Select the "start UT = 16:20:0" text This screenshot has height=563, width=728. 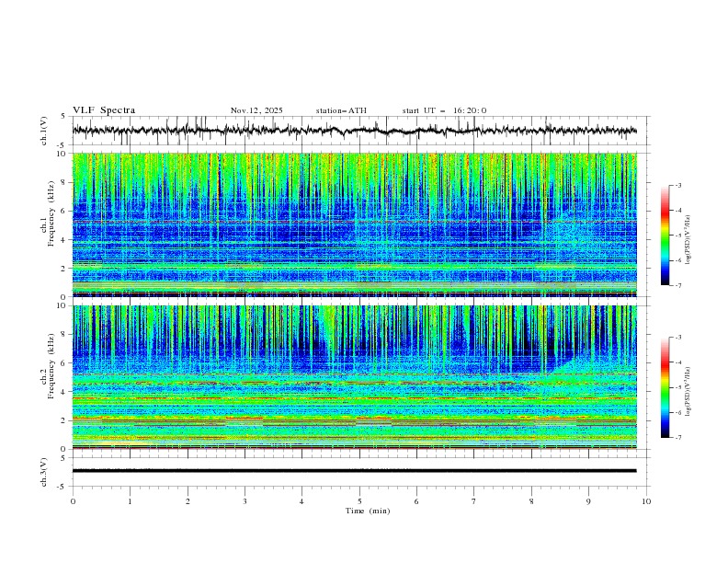tap(444, 110)
